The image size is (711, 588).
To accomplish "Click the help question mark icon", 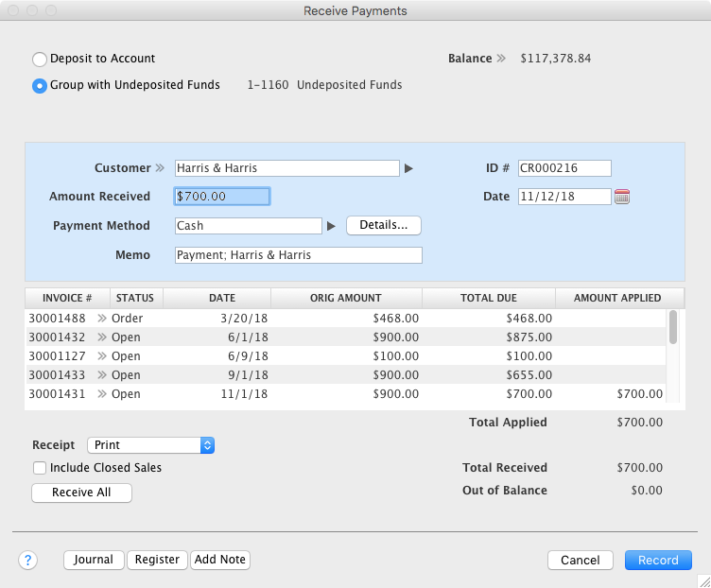I will [28, 560].
